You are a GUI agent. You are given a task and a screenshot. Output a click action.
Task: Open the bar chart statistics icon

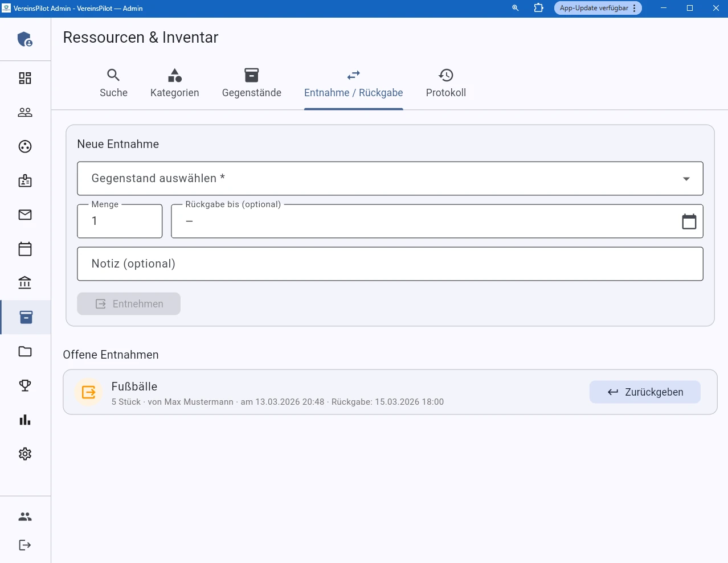[x=25, y=420]
